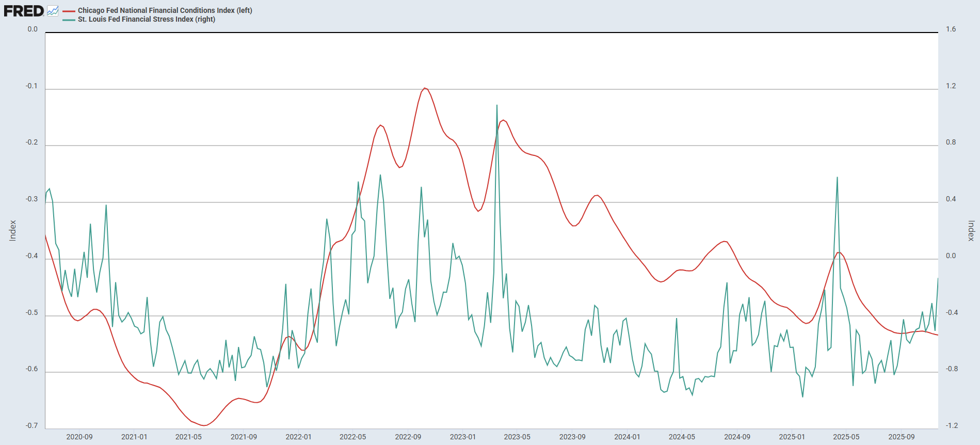Click the -1.2 tick on right axis
Image resolution: width=980 pixels, height=445 pixels.
pyautogui.click(x=952, y=425)
